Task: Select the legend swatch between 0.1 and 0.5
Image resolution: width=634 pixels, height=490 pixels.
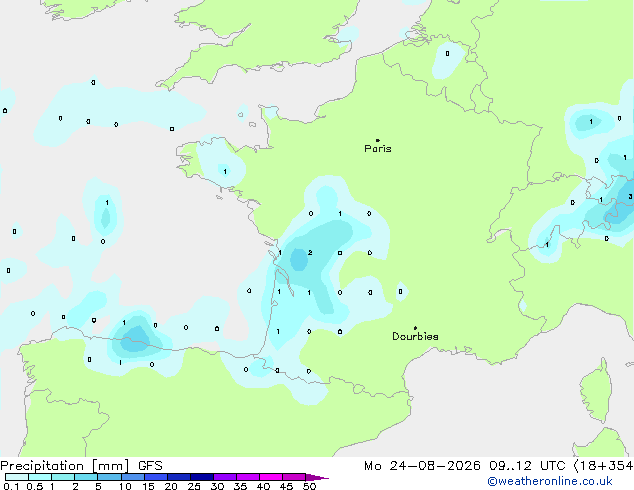Action: click(17, 477)
